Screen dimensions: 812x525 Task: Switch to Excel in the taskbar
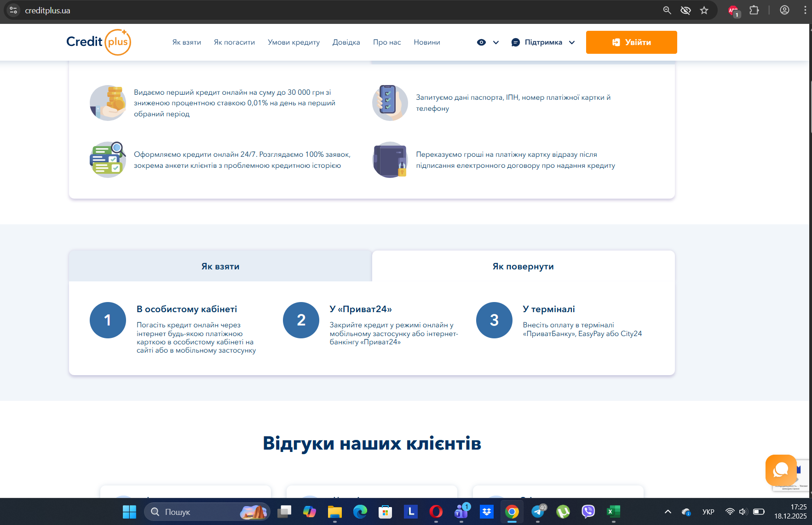click(x=613, y=512)
